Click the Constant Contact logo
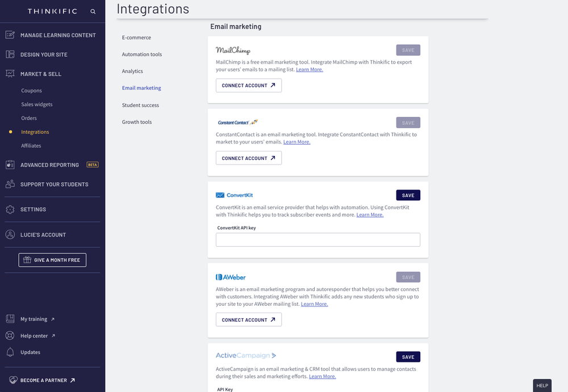 [237, 123]
